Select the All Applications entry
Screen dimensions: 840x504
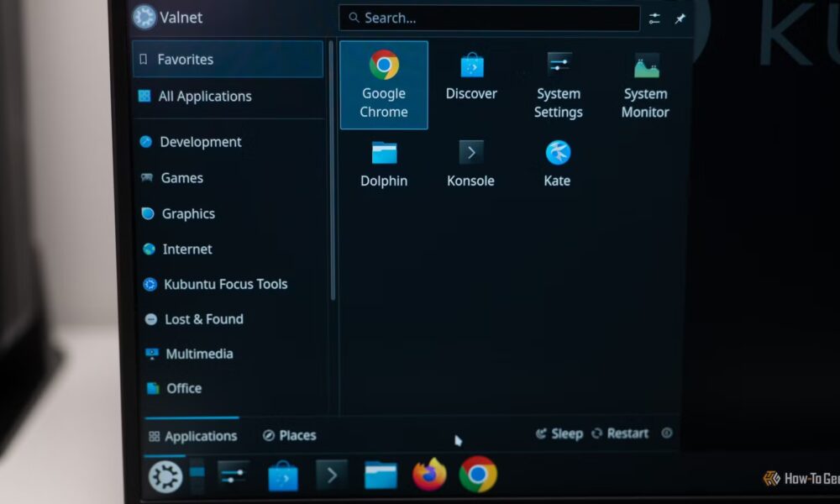point(205,96)
